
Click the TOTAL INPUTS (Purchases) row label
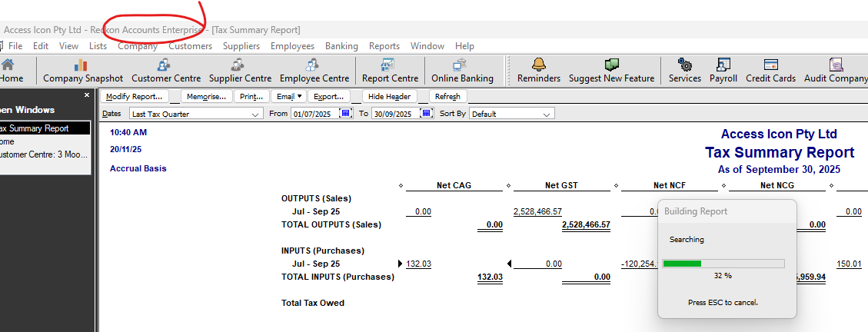tap(338, 277)
